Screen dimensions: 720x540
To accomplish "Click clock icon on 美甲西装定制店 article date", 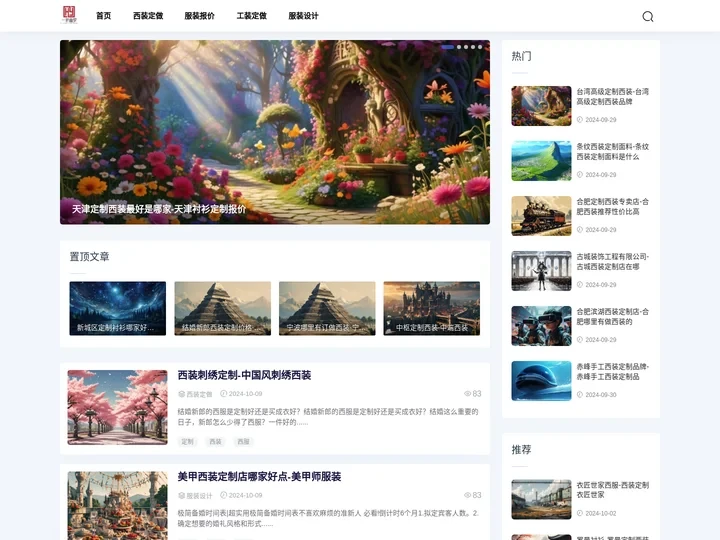I will click(224, 495).
